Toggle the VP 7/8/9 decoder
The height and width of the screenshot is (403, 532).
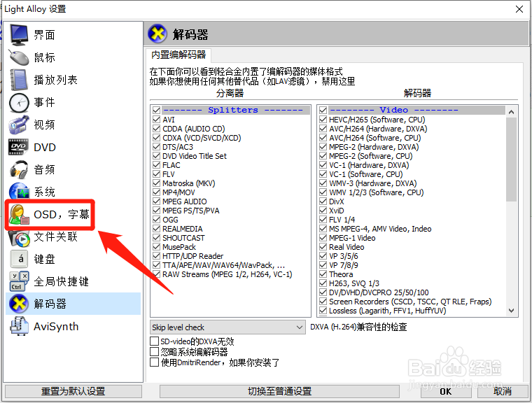pyautogui.click(x=323, y=265)
